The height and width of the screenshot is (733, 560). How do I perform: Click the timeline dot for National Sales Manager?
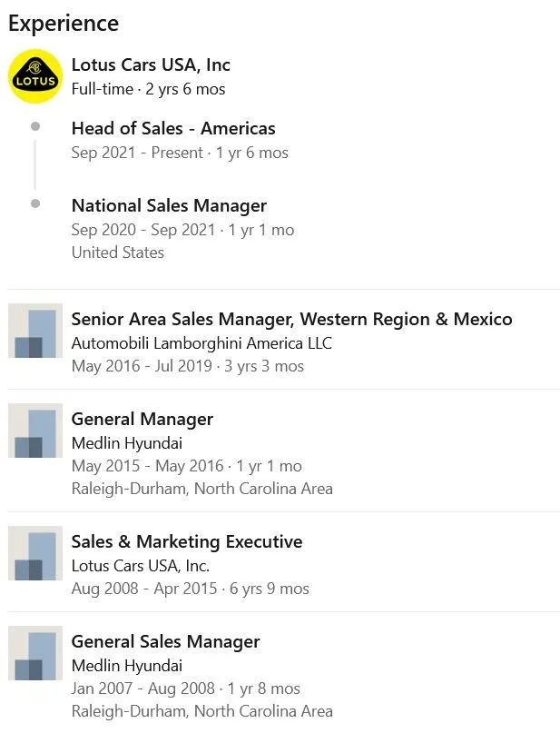[35, 203]
